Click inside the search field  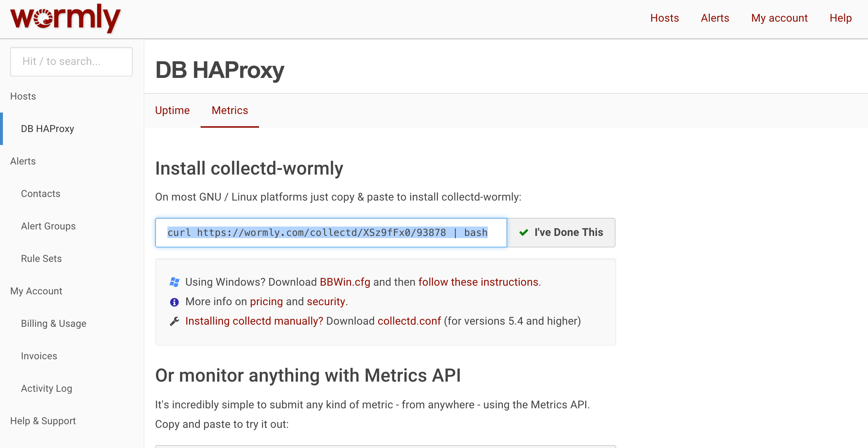pyautogui.click(x=71, y=61)
